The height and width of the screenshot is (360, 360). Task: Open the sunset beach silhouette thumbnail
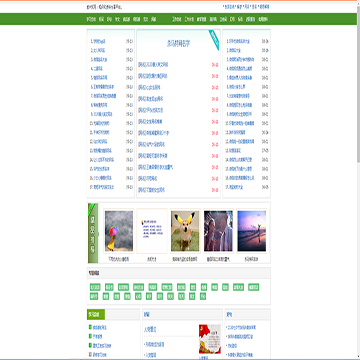pos(252,231)
